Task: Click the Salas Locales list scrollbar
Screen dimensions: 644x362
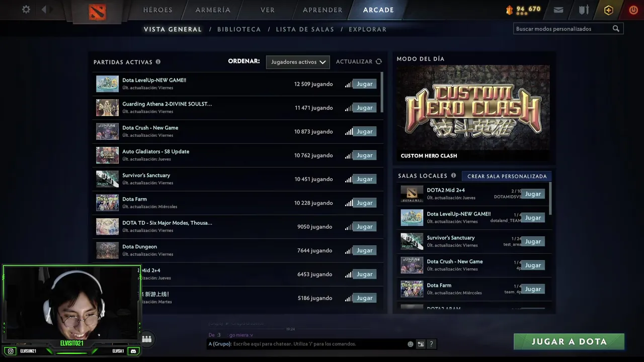Action: 550,198
